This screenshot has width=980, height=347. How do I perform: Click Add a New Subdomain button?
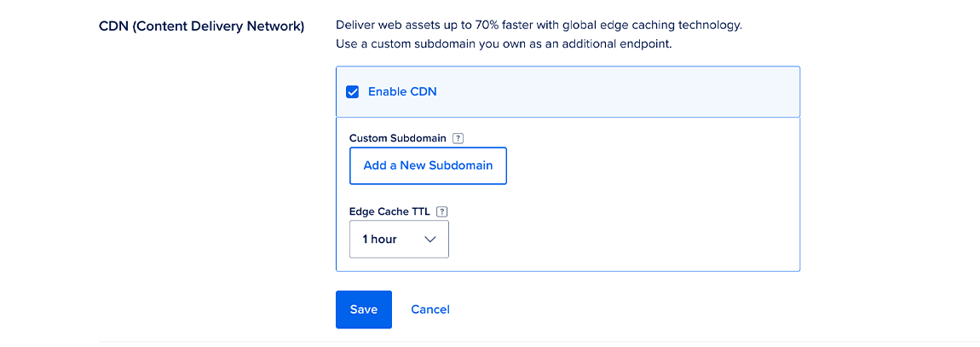(428, 165)
